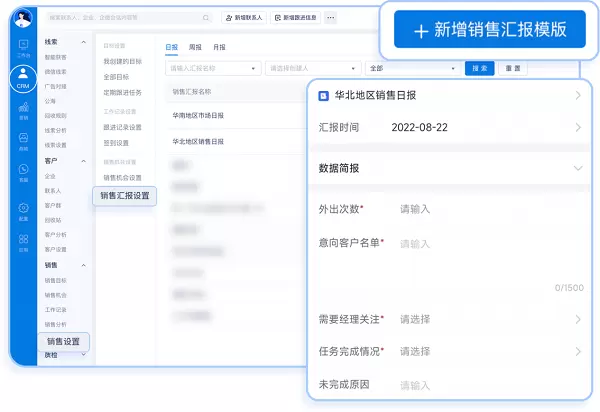Click the 营销 marketing sidebar icon
600x412 pixels.
[x=23, y=110]
